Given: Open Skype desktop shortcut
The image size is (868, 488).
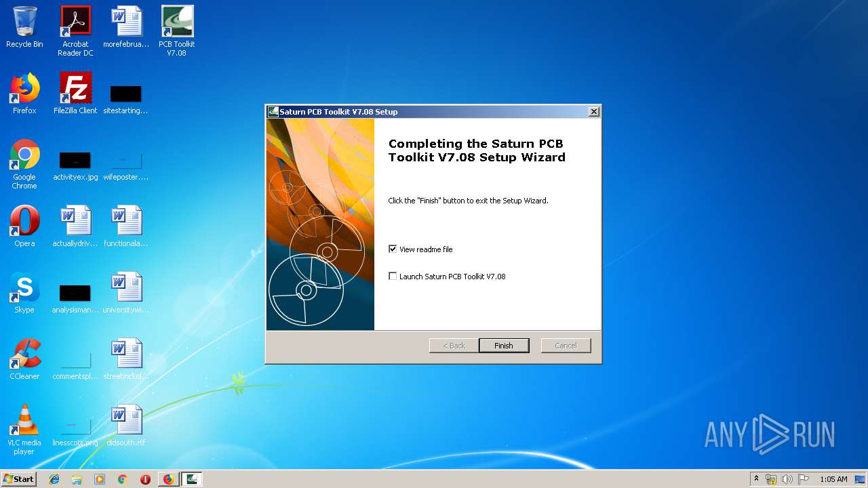Looking at the screenshot, I should pos(24,293).
